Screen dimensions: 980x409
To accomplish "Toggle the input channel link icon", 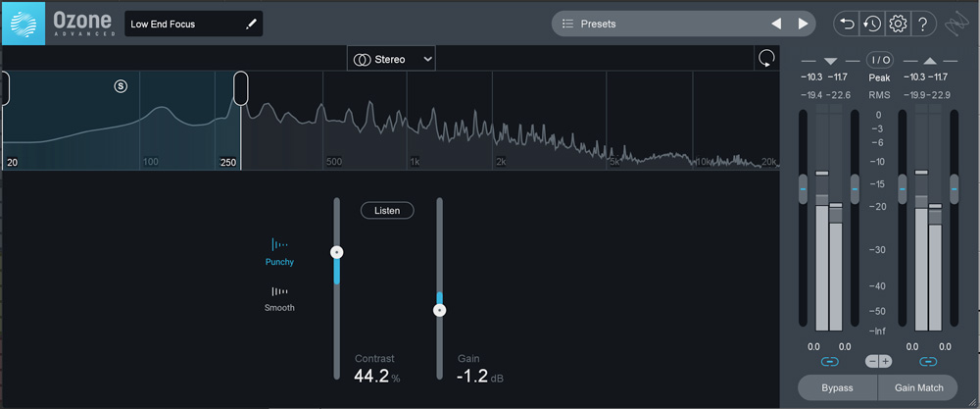I will tap(829, 362).
